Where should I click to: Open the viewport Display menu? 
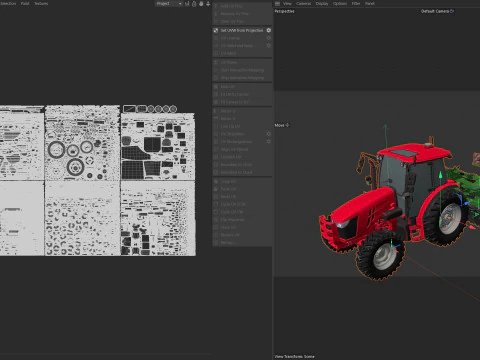coord(322,3)
